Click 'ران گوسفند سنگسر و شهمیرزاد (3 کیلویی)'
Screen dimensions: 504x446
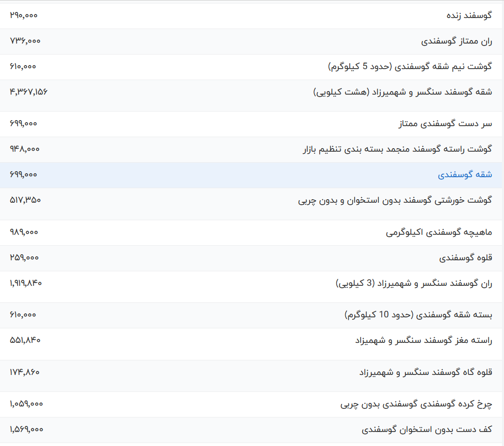pos(414,283)
